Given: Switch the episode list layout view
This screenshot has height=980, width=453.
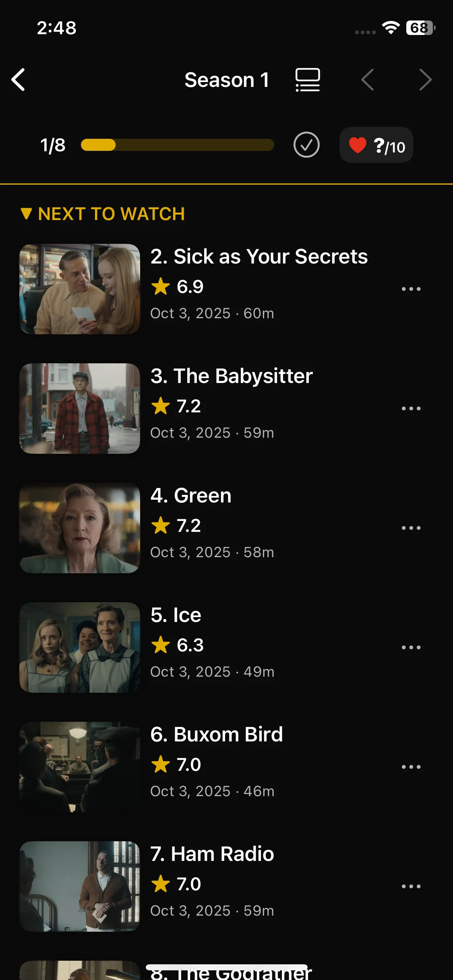Looking at the screenshot, I should (x=308, y=80).
